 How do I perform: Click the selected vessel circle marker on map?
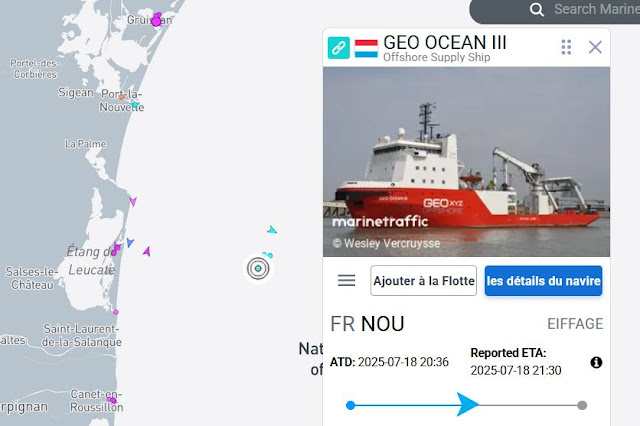[258, 268]
